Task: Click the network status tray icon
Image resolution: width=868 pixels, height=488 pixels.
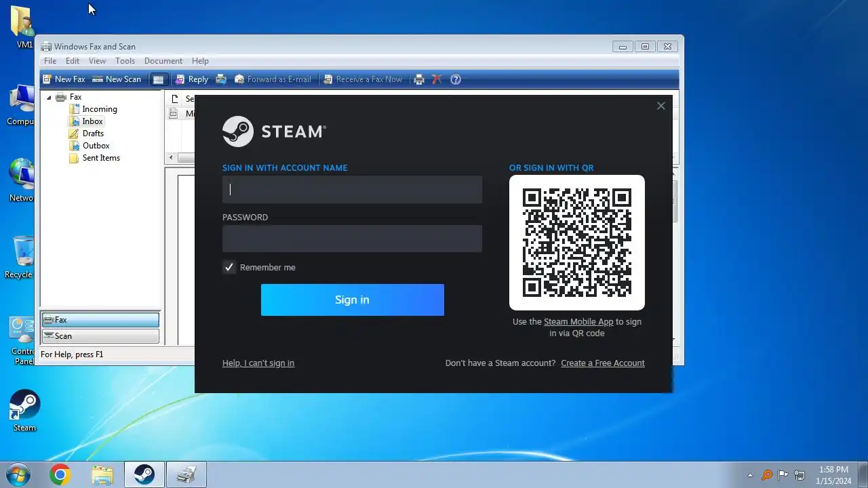Action: pos(800,475)
